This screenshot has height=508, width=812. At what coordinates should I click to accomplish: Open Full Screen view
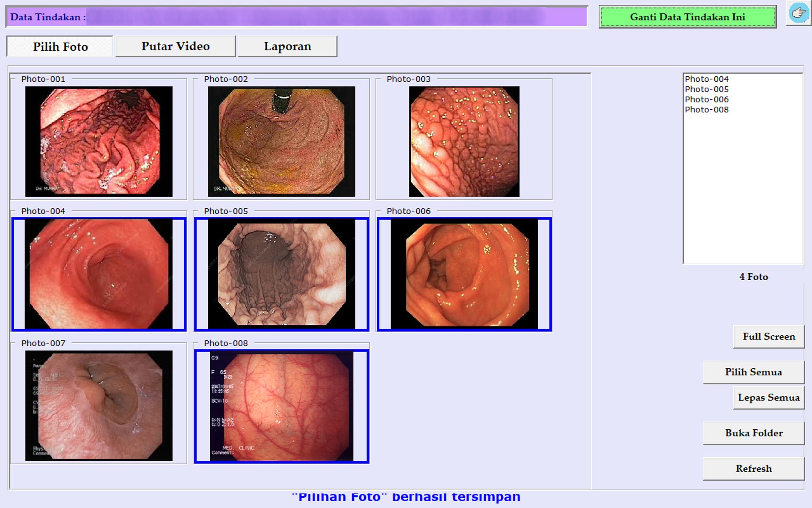click(768, 337)
